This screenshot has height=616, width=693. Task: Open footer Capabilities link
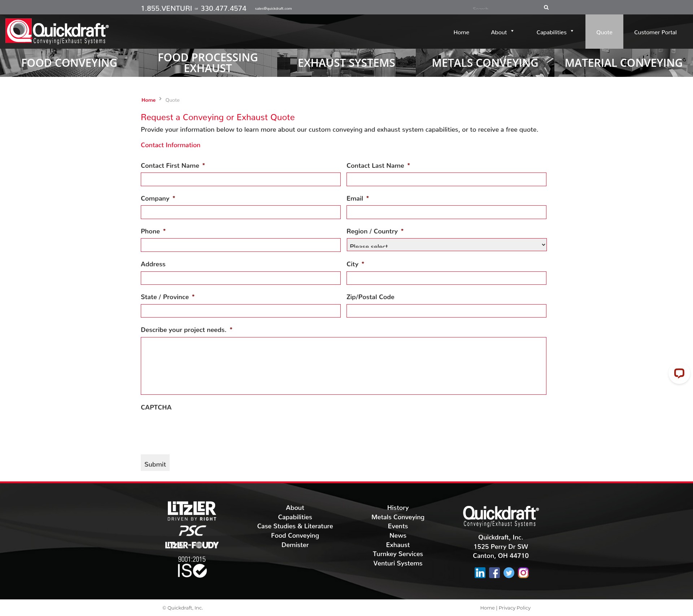pyautogui.click(x=295, y=517)
